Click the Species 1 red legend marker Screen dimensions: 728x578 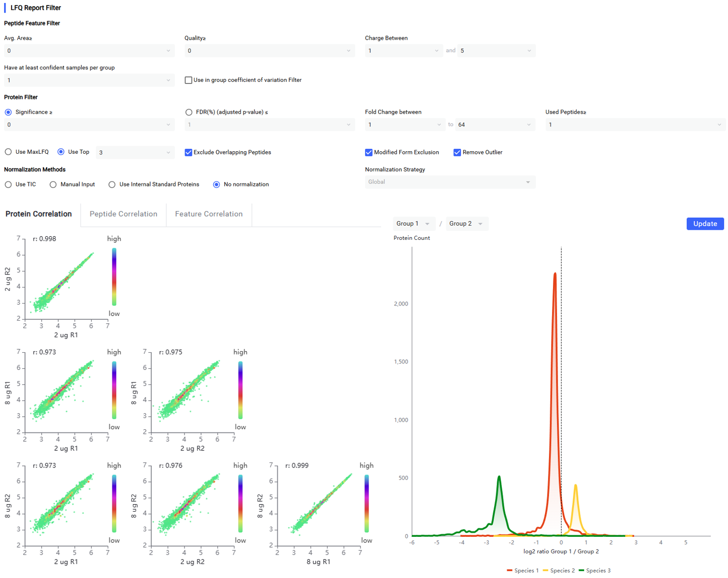[x=509, y=570]
